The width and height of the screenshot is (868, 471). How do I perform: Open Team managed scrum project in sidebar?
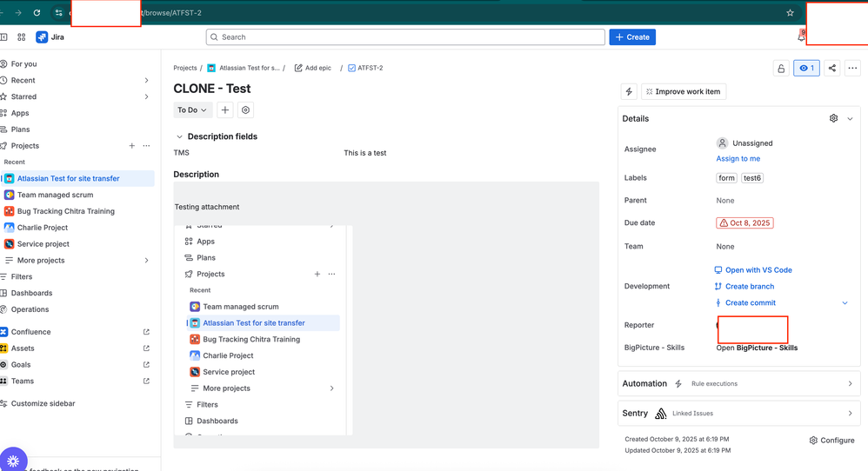pyautogui.click(x=56, y=195)
